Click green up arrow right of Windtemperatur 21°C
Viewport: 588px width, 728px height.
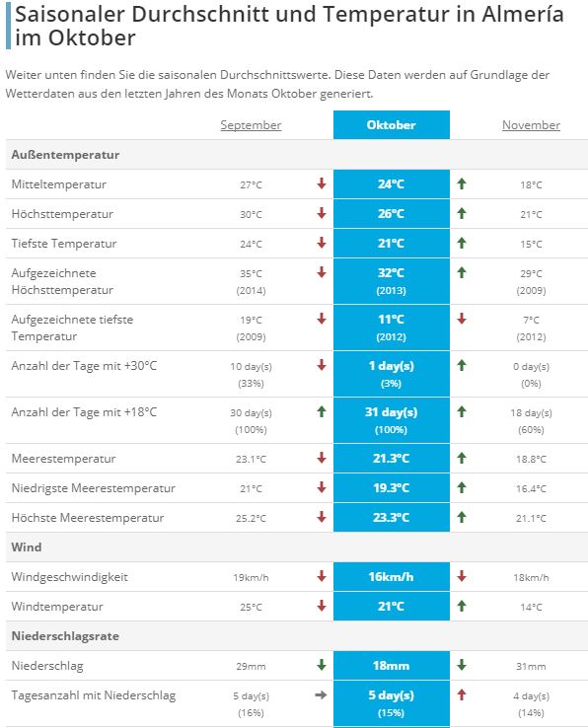pos(461,607)
